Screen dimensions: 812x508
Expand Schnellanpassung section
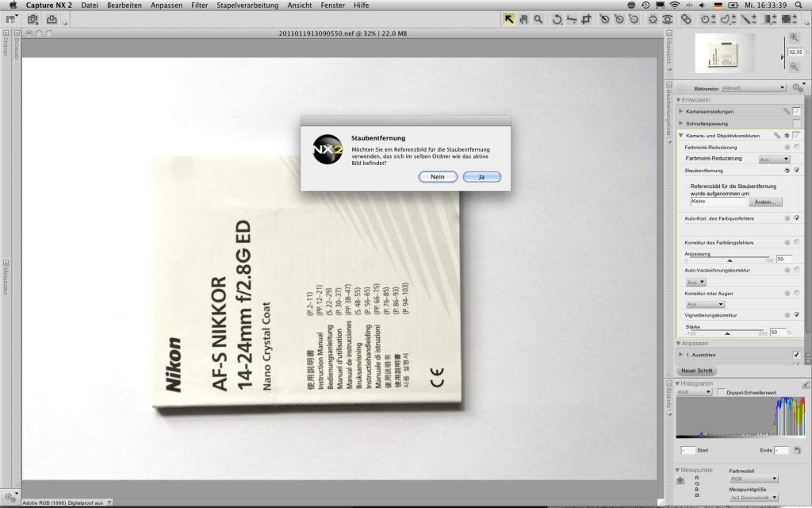pos(681,123)
